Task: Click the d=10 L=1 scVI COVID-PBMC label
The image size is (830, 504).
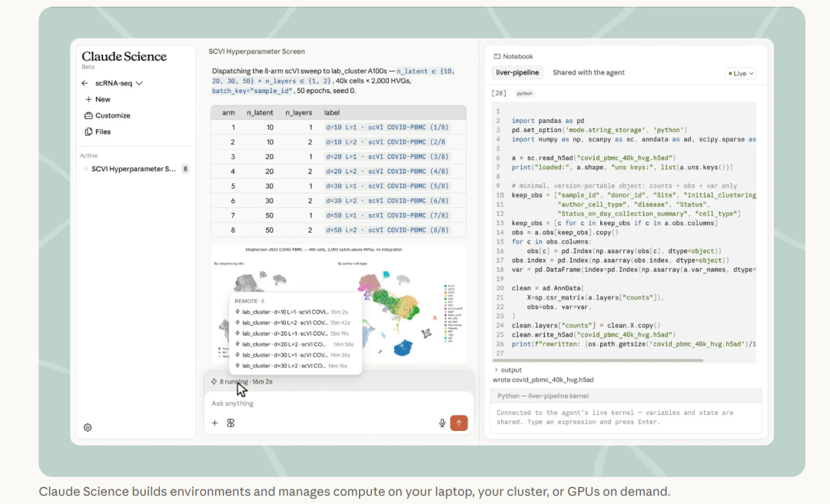Action: pos(387,127)
